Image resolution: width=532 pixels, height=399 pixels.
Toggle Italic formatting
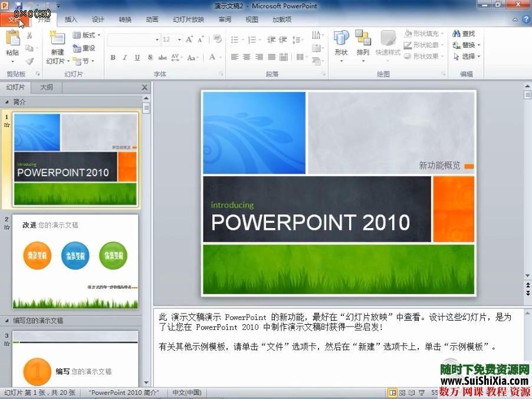pos(125,57)
